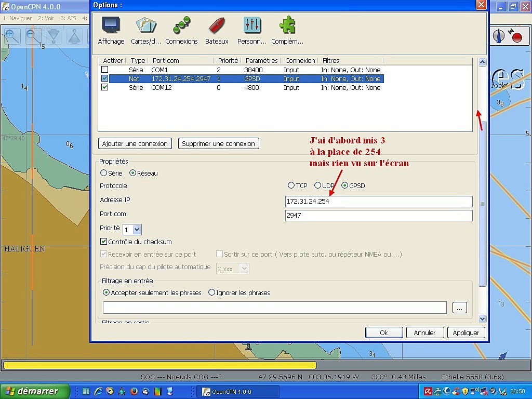Launch Firefox from the quick launch bar
Image resolution: width=532 pixels, height=399 pixels.
[134, 391]
